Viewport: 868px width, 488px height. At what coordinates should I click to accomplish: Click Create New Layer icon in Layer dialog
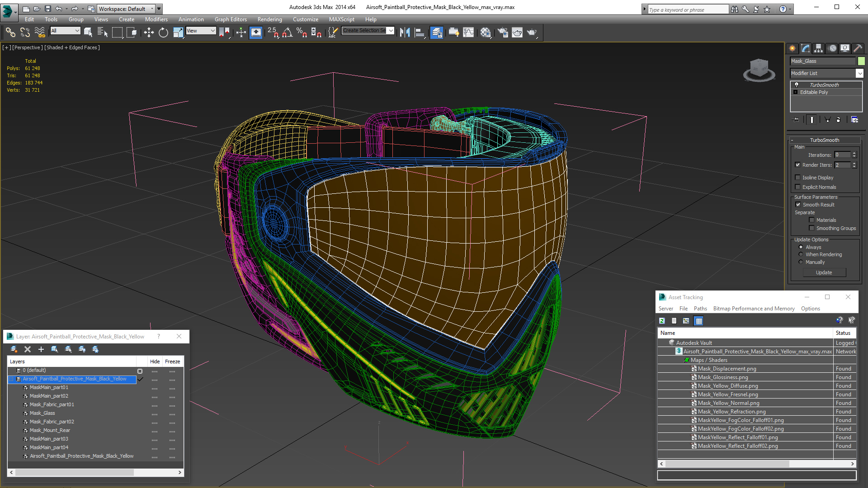coord(14,349)
